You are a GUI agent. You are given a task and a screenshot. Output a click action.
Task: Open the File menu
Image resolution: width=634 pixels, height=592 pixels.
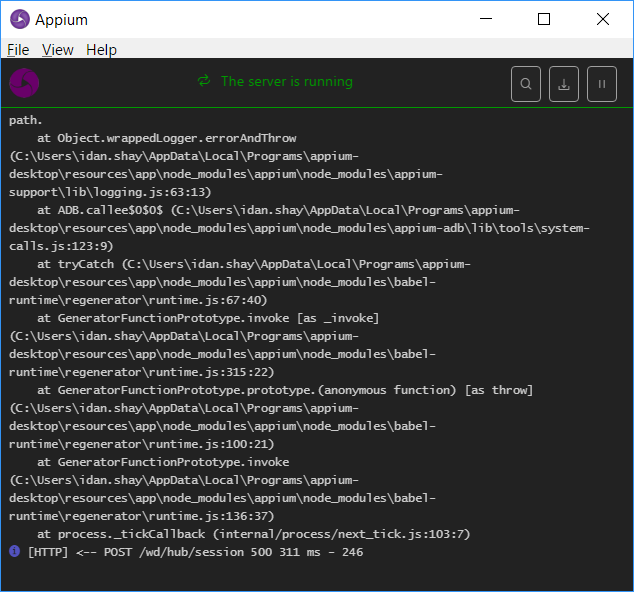pos(18,50)
